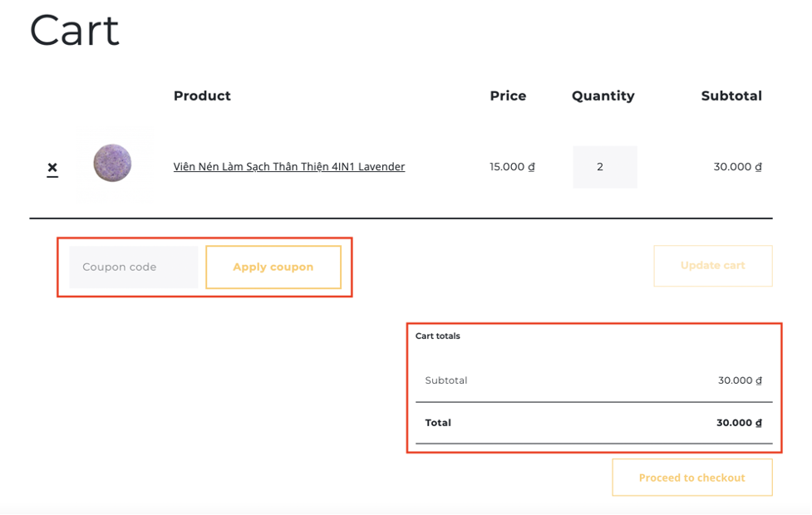Click the subtotal amount in Cart totals

[x=740, y=380]
